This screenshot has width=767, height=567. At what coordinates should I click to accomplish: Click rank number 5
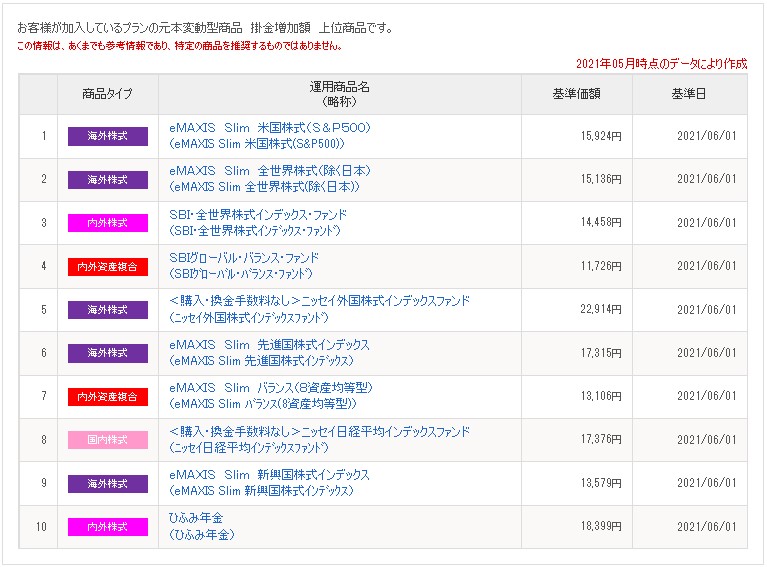click(44, 310)
